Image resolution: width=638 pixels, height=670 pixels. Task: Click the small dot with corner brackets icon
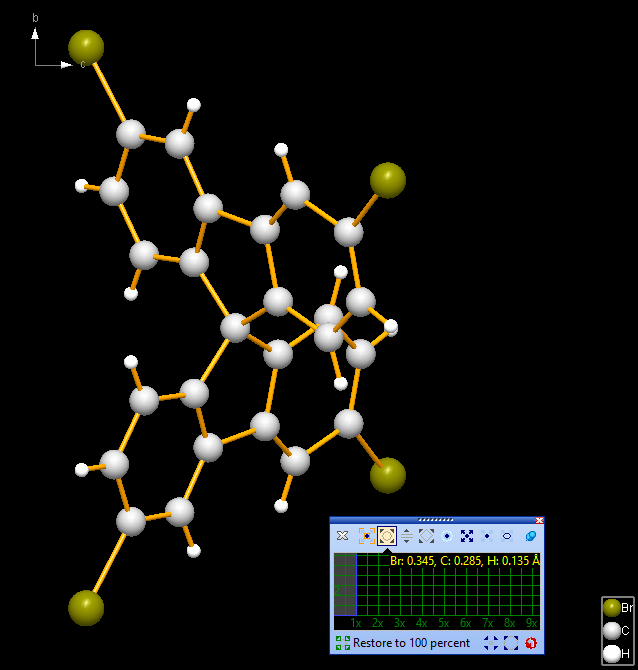487,536
